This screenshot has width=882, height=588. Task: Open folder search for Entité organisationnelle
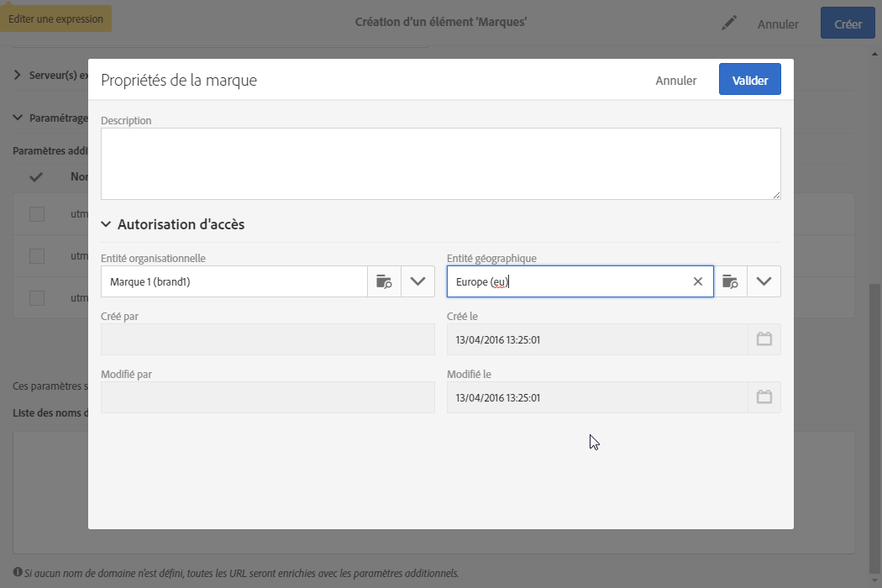point(384,282)
